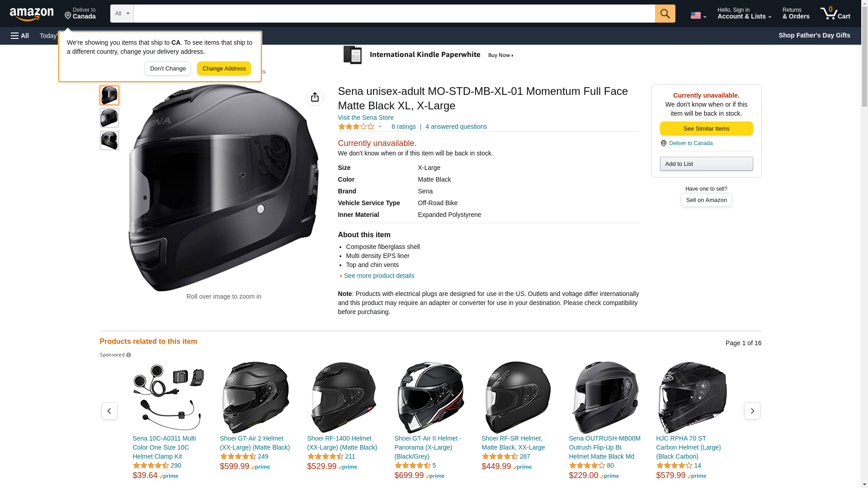868x488 pixels.
Task: Click the Amazon logo
Action: point(32,14)
